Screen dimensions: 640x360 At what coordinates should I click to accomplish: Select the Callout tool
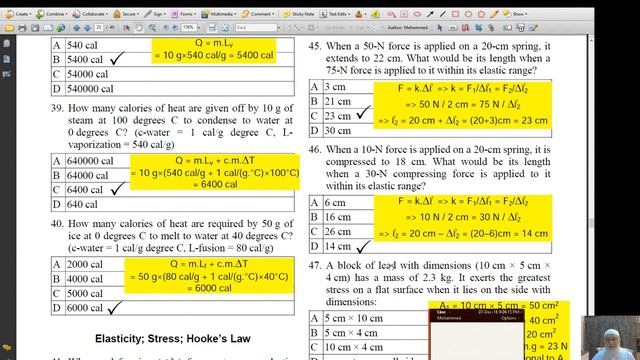391,14
